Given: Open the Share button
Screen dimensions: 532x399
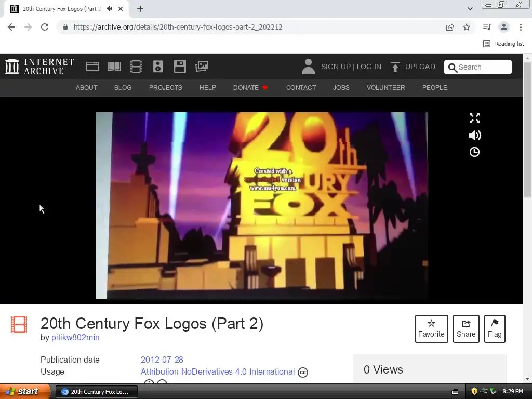Looking at the screenshot, I should 466,329.
